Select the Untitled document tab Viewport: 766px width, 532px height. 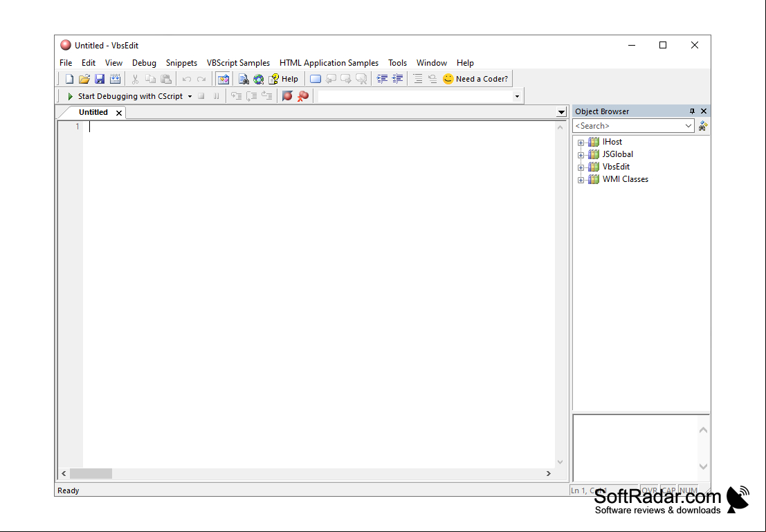click(x=93, y=112)
